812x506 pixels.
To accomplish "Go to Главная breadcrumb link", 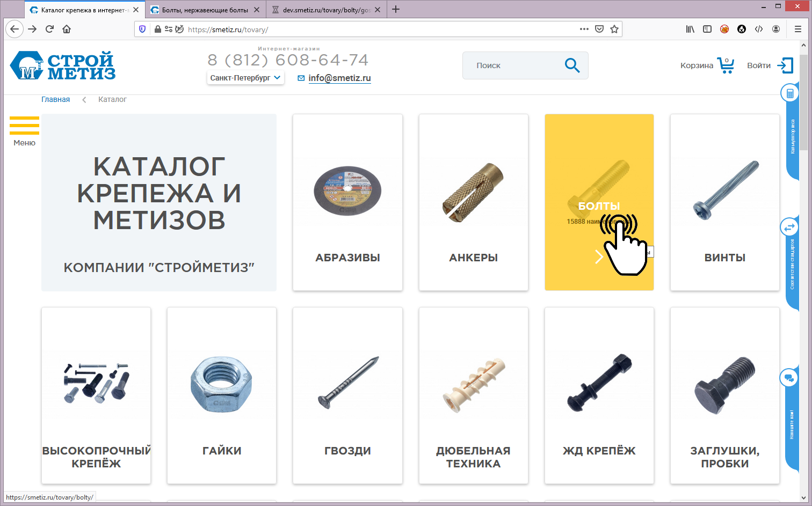I will click(x=56, y=99).
